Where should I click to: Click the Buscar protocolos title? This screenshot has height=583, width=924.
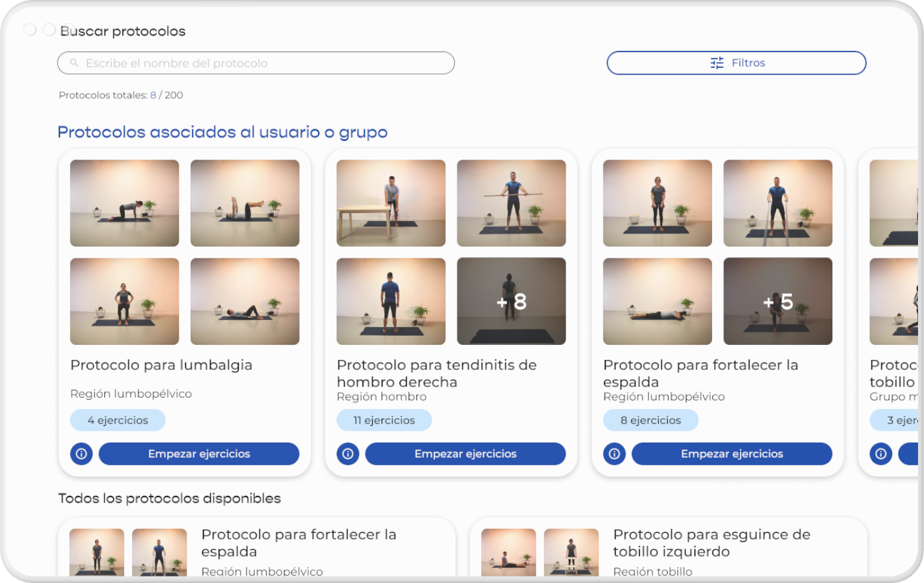(x=123, y=31)
